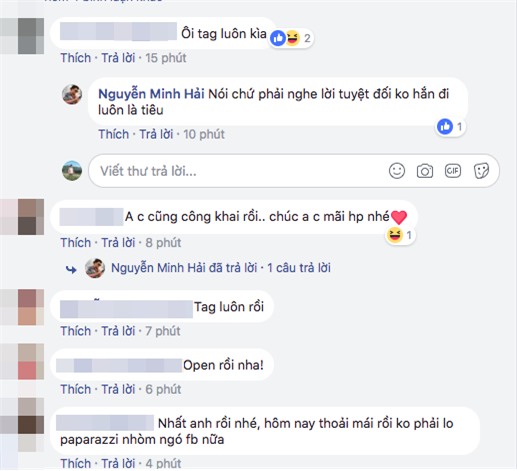Attach a photo using the camera icon
The width and height of the screenshot is (517, 471).
pos(425,171)
